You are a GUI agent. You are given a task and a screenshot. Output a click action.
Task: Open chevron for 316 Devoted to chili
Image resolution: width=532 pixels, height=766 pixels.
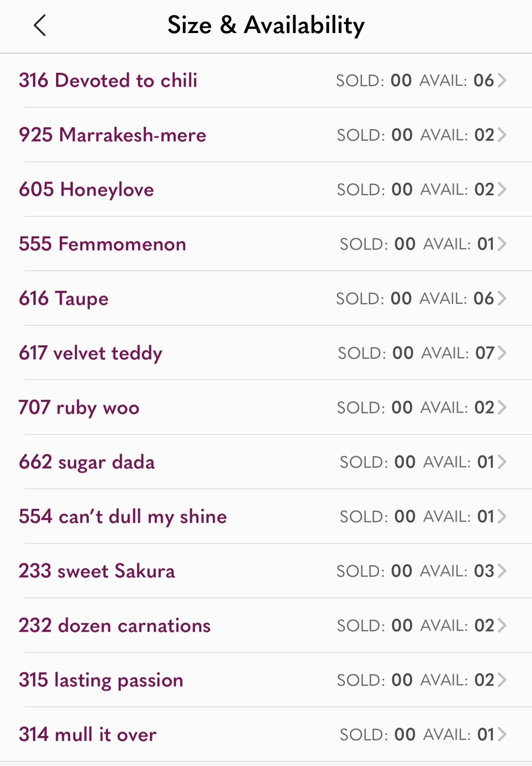pyautogui.click(x=501, y=80)
